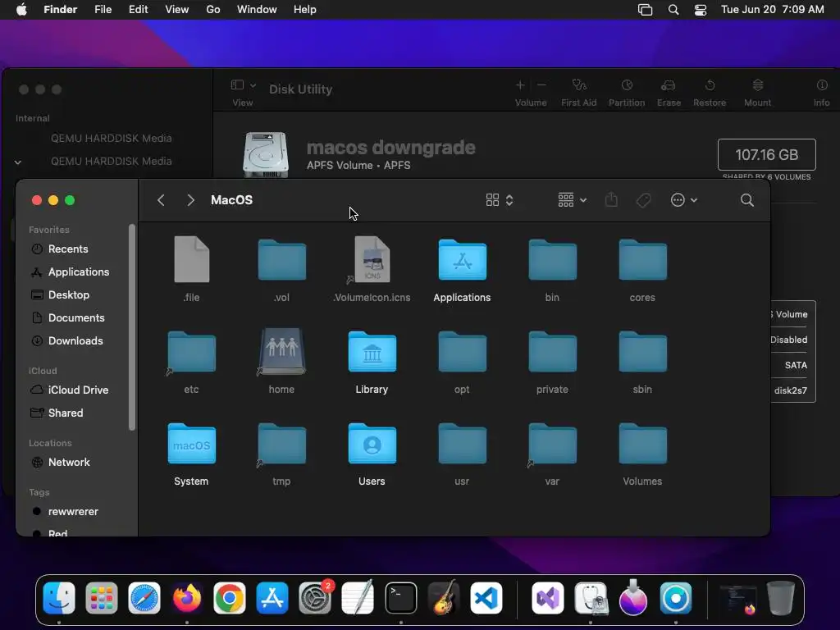Image resolution: width=840 pixels, height=630 pixels.
Task: Launch Terminal from the Dock
Action: pos(400,598)
